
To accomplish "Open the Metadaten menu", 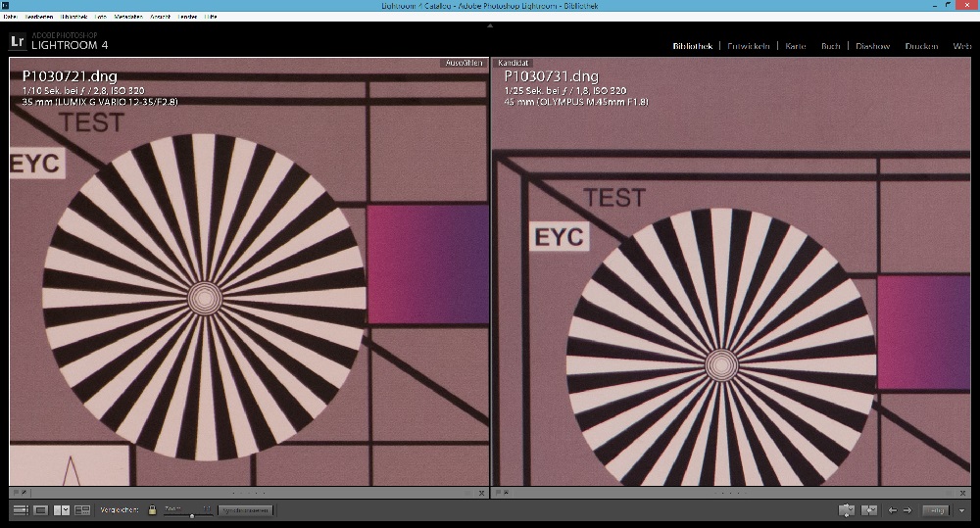I will (x=128, y=17).
